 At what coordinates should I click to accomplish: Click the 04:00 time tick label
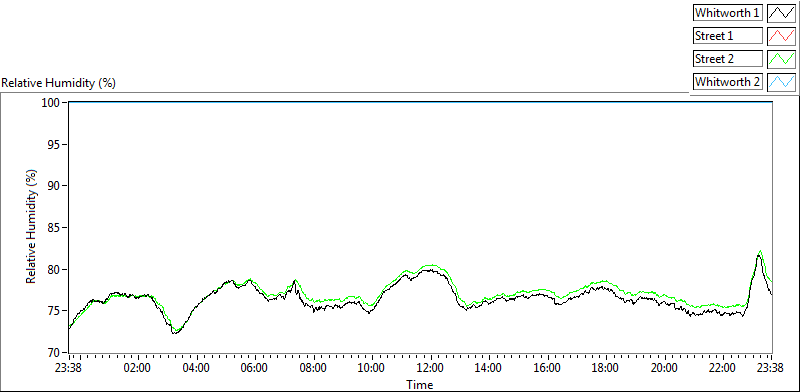click(x=196, y=368)
